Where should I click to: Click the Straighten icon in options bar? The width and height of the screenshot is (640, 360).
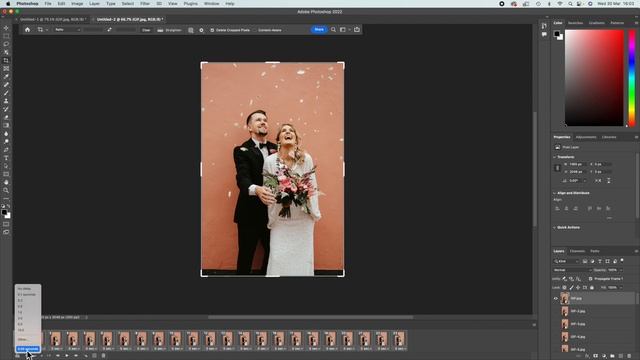pyautogui.click(x=160, y=30)
